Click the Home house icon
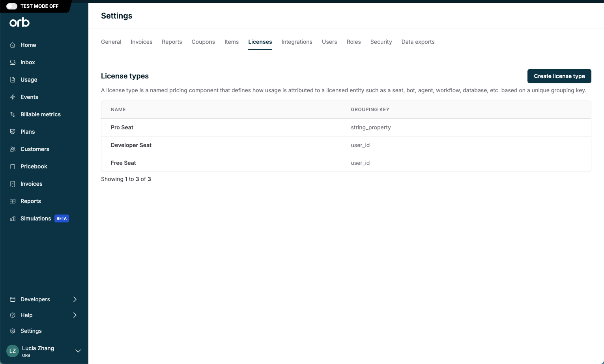Image resolution: width=604 pixels, height=364 pixels. coord(13,45)
